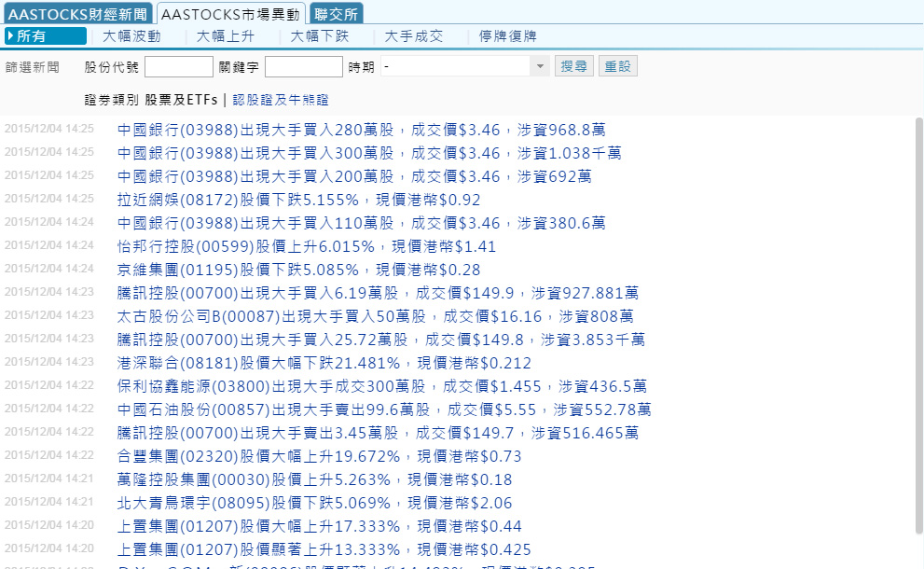Click the 證券類別 label
The width and height of the screenshot is (924, 569).
click(x=111, y=100)
